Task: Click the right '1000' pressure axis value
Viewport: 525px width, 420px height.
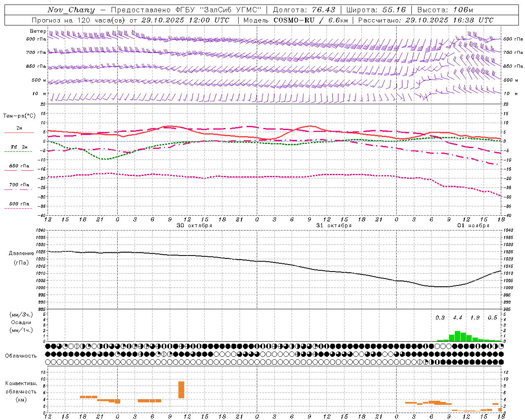Action: pos(508,288)
